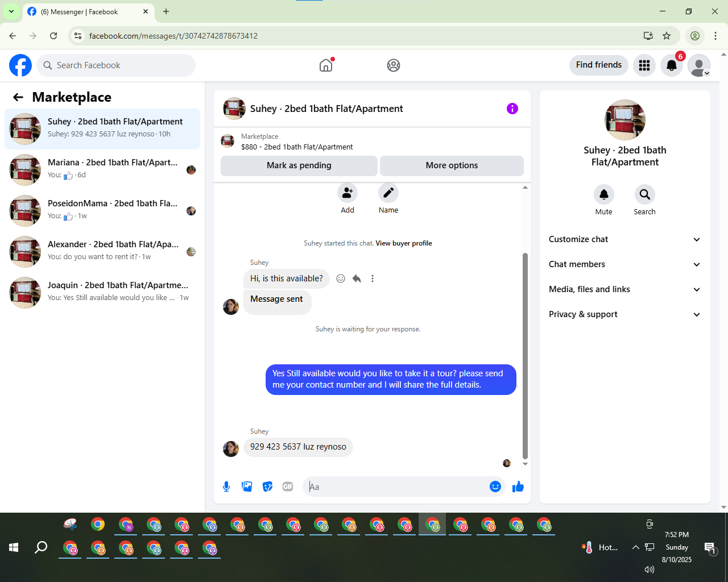This screenshot has width=728, height=582.
Task: Install app icon in address bar
Action: 648,36
